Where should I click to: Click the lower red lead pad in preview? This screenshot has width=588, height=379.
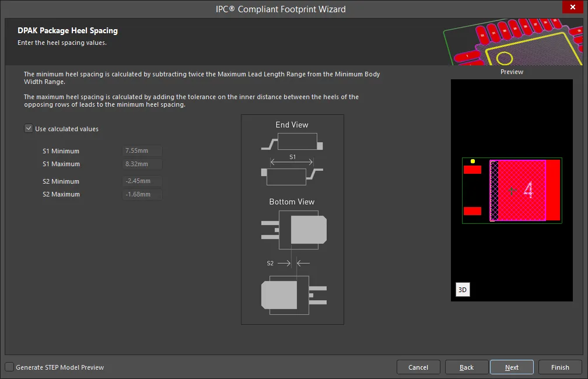(473, 211)
